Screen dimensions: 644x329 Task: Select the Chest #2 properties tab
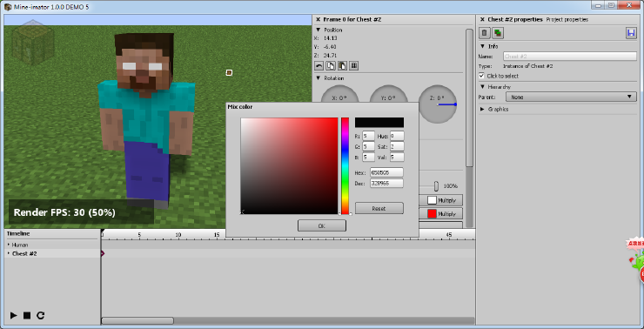515,19
